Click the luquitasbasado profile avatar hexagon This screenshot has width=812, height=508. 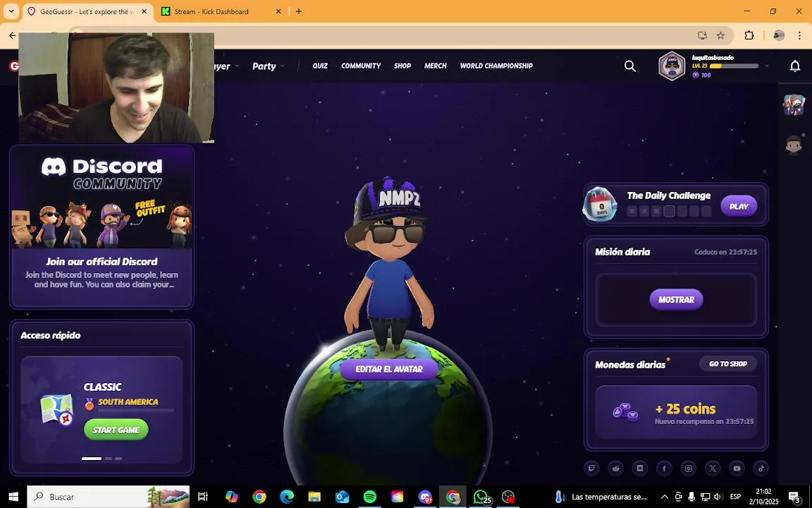tap(672, 66)
